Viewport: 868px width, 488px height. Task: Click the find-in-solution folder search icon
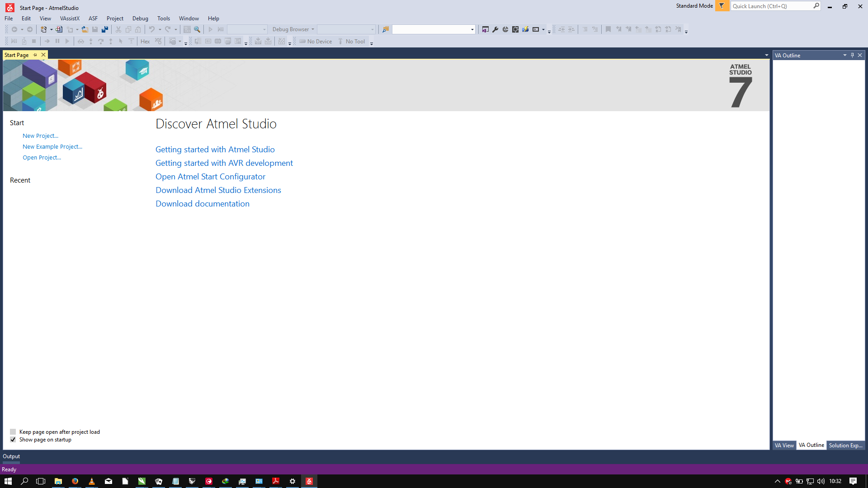point(386,29)
